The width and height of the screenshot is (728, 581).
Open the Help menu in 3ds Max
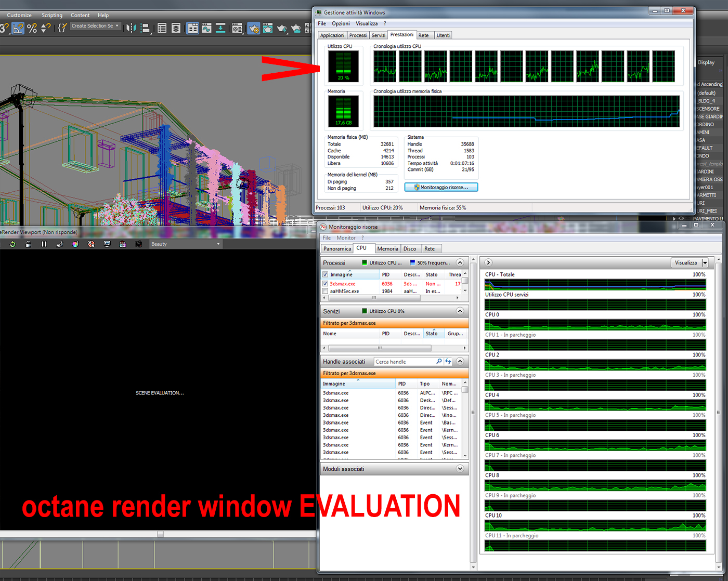[x=103, y=16]
